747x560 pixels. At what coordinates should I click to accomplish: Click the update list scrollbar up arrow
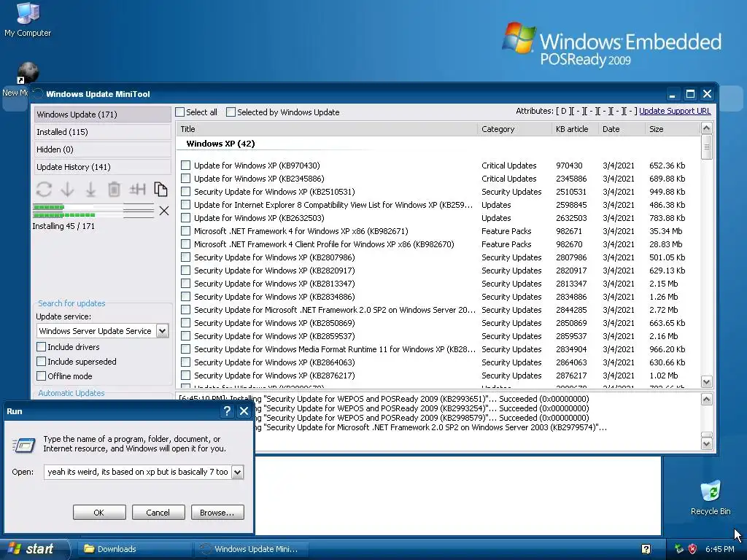coord(706,128)
